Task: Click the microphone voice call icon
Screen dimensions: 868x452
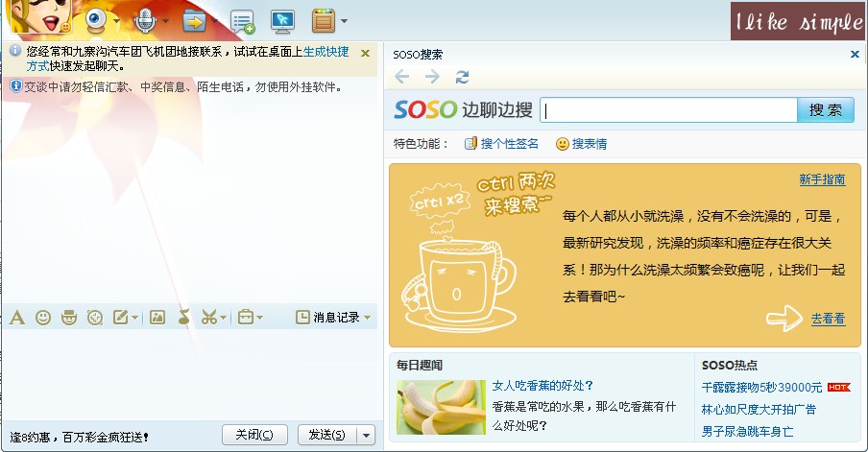Action: 145,19
